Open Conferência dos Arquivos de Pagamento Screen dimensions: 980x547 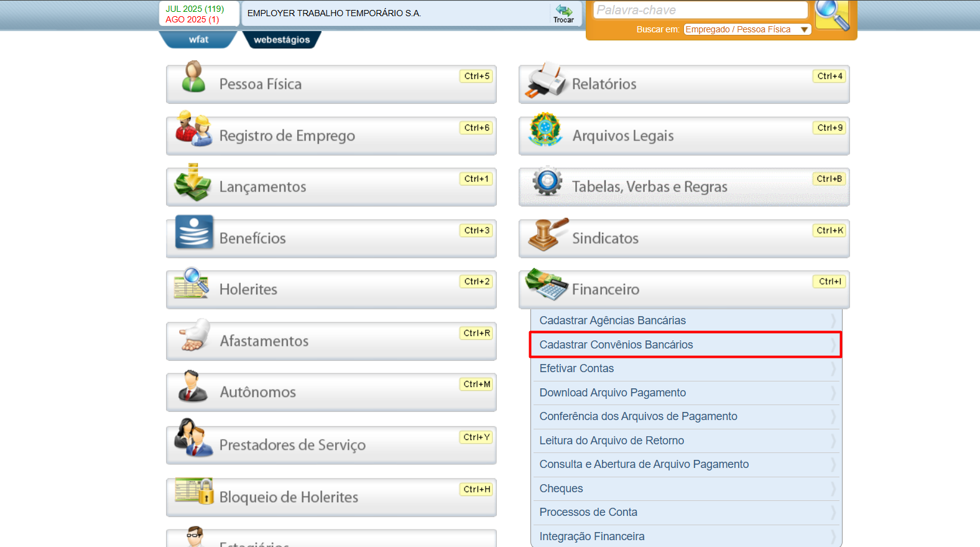[x=685, y=416]
